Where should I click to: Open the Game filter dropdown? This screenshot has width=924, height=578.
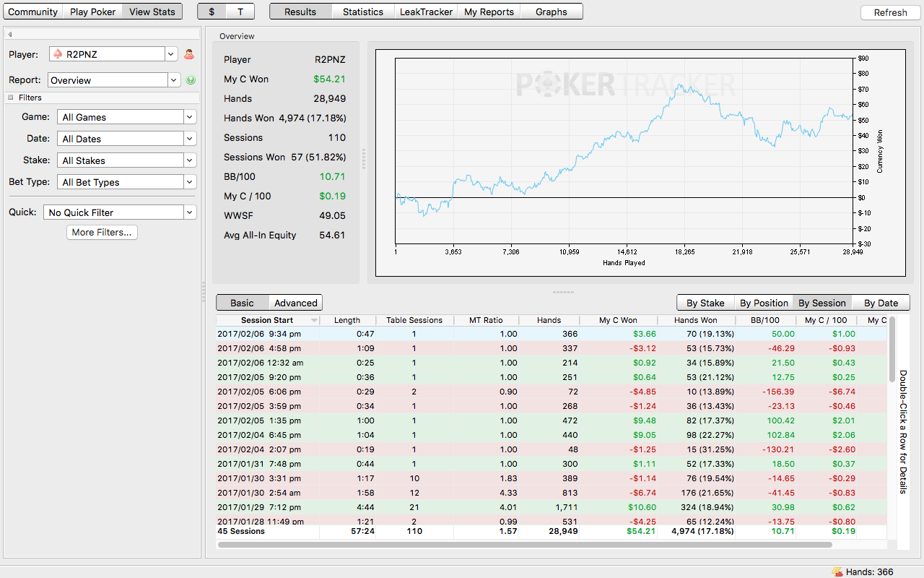(126, 117)
